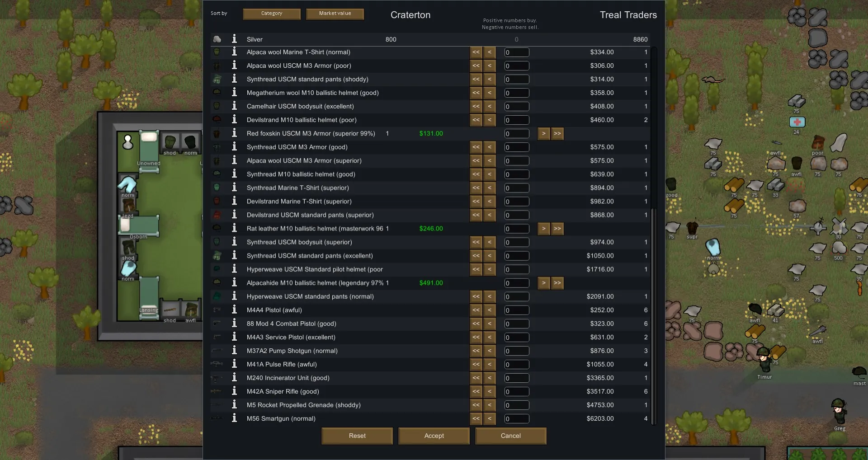Open info for Alpaca wool Marine T-Shirt

tap(234, 52)
